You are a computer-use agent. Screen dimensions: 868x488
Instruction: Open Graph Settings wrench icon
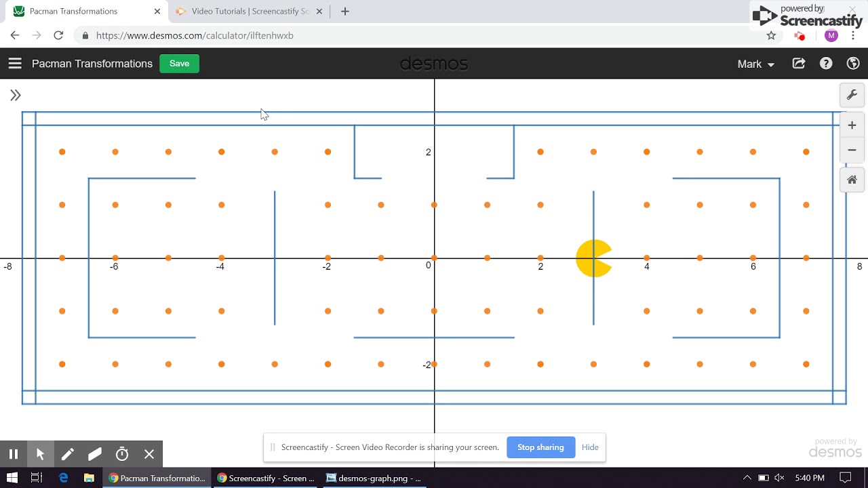click(x=852, y=95)
